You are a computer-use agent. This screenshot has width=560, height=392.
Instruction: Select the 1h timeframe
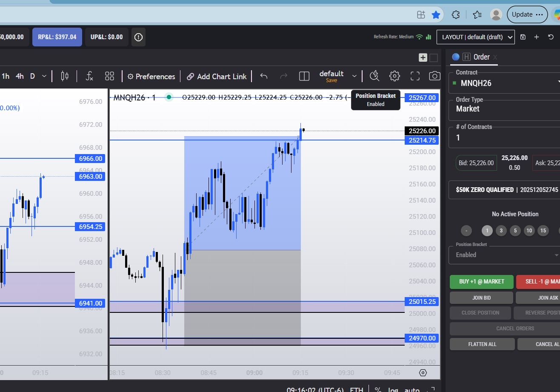tap(6, 76)
